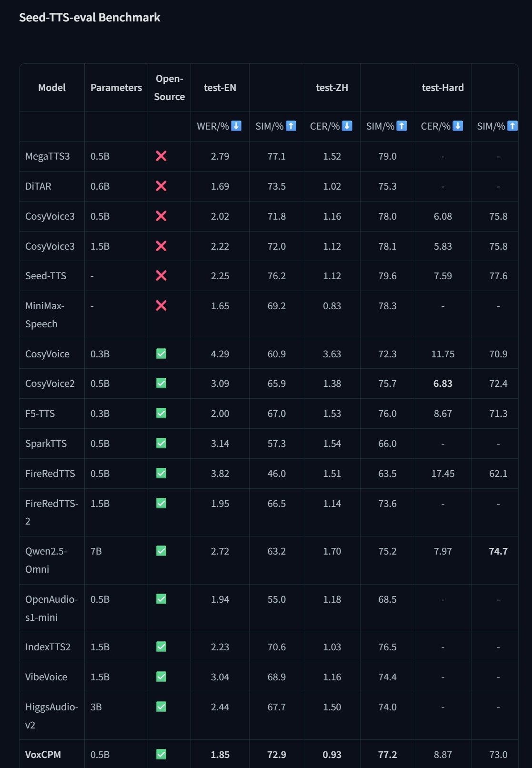This screenshot has width=532, height=768.
Task: Click the green check in VibeVoice row
Action: click(x=161, y=677)
